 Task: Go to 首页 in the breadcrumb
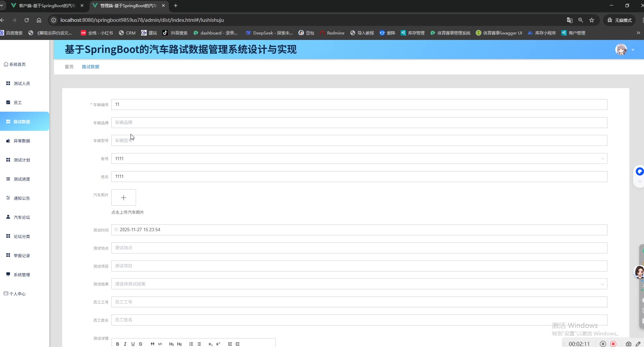point(69,67)
